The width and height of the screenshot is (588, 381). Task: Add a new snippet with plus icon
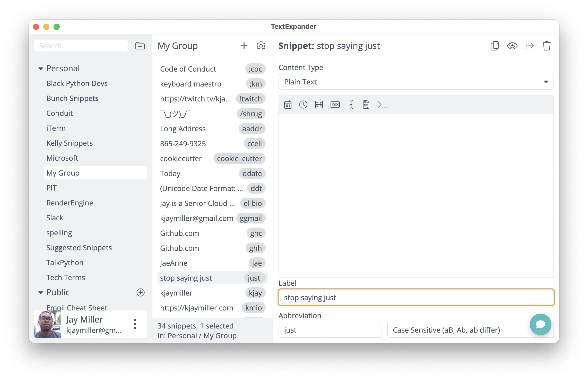244,46
